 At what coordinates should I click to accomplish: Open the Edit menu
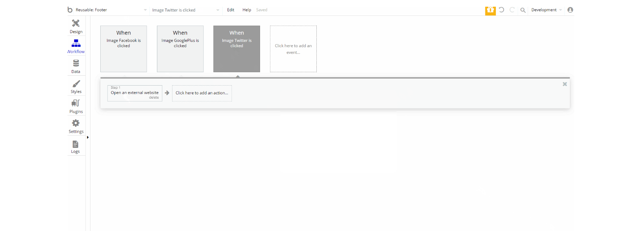coord(231,10)
